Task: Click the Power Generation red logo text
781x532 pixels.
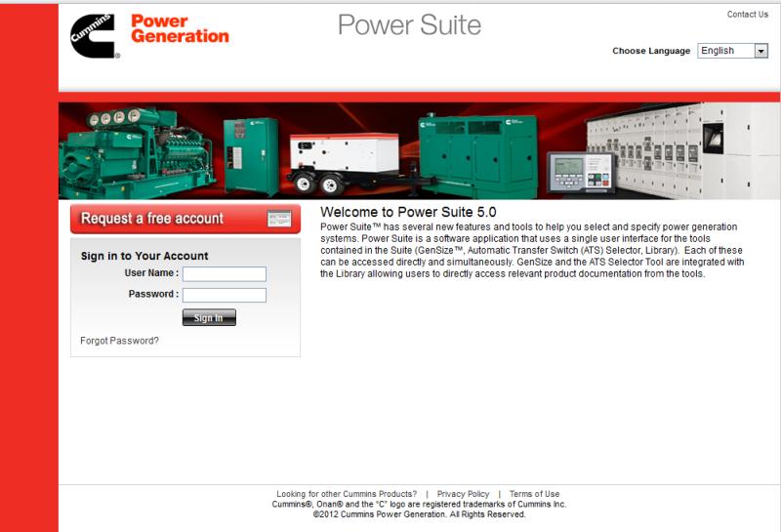Action: [180, 29]
